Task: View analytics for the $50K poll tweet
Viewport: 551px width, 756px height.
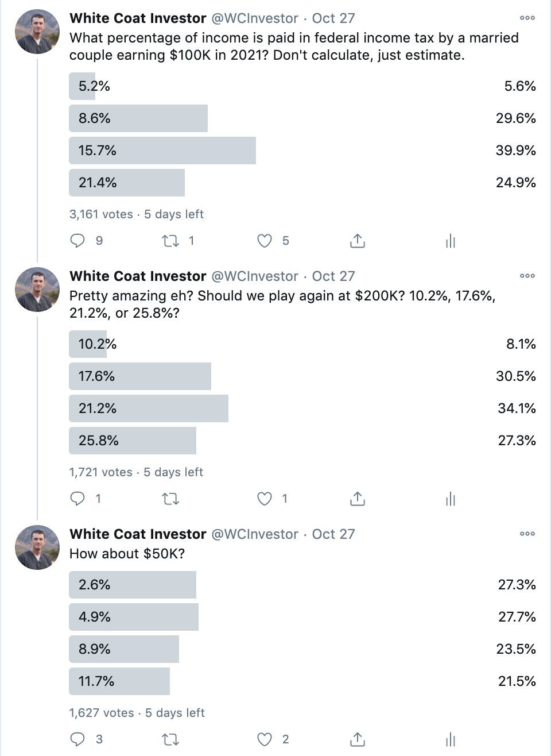Action: (x=451, y=739)
